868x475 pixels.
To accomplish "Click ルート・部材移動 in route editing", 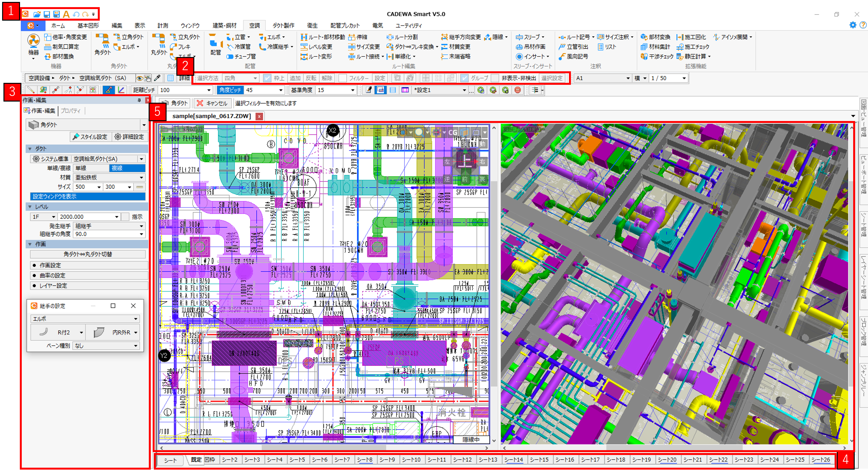I will pos(323,37).
